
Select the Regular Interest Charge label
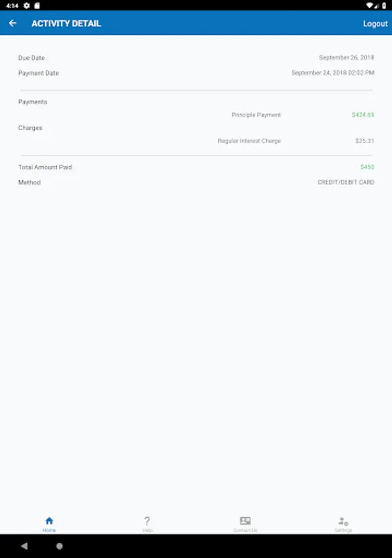click(249, 141)
